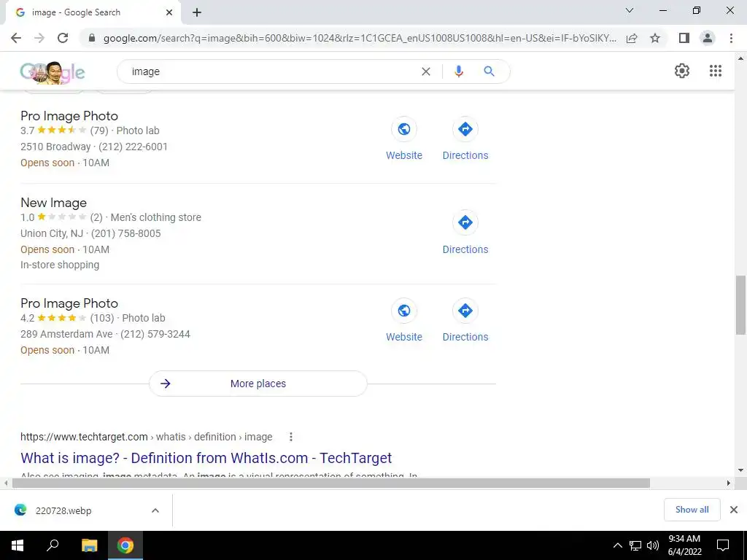The image size is (747, 560).
Task: Open the network icon in system tray
Action: click(635, 545)
